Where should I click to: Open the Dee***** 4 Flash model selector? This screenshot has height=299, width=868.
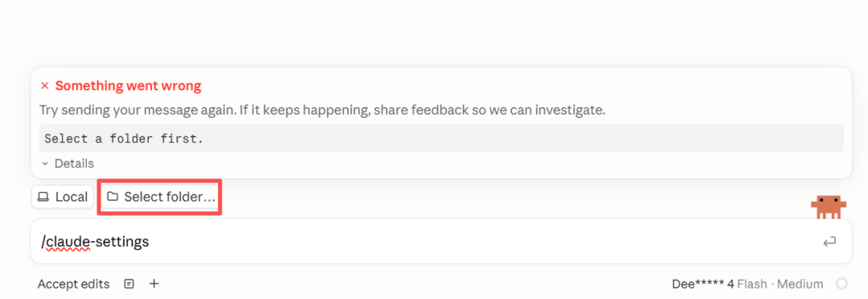click(x=719, y=284)
